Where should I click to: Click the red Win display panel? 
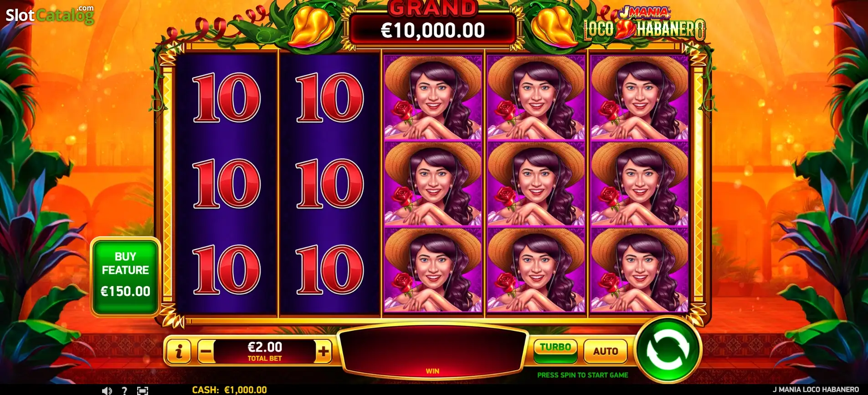pyautogui.click(x=433, y=351)
